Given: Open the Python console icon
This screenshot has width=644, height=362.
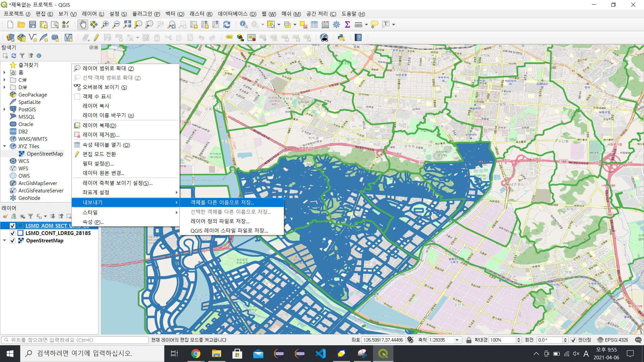Looking at the screenshot, I should pos(341,38).
